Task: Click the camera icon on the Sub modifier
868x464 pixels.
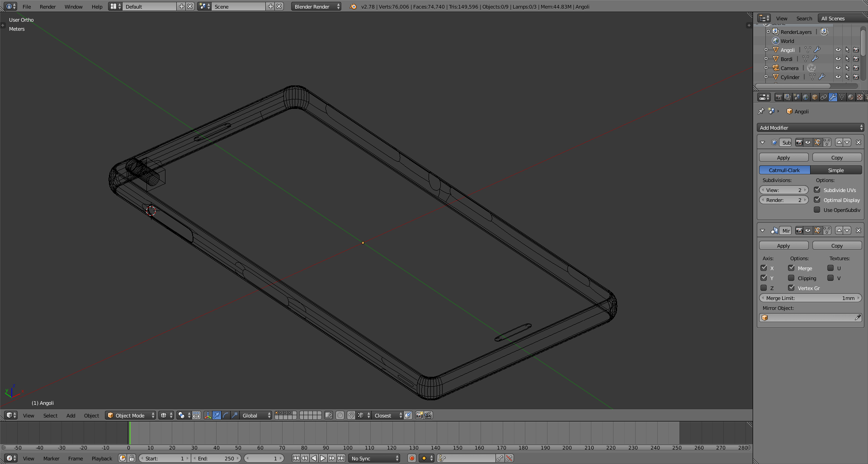Action: [799, 142]
